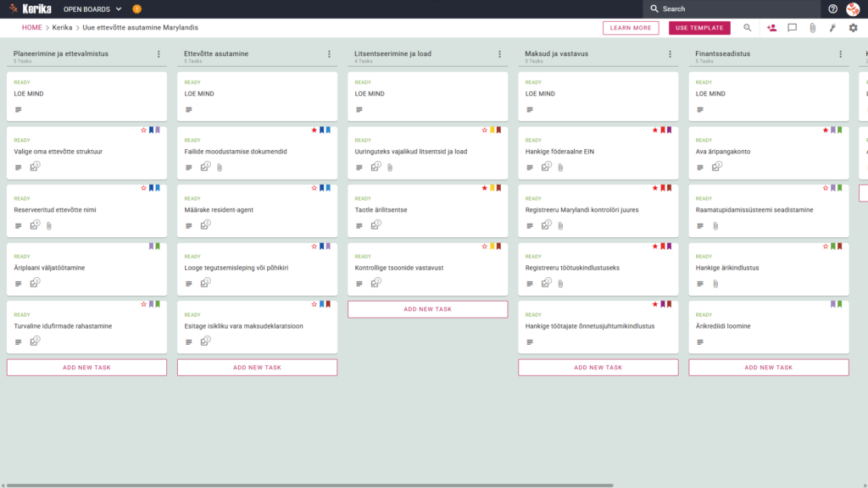Screen dimensions: 868x488
Task: Open attachment icon on Reserveeritud ettevõtte nimi
Action: pos(49,225)
